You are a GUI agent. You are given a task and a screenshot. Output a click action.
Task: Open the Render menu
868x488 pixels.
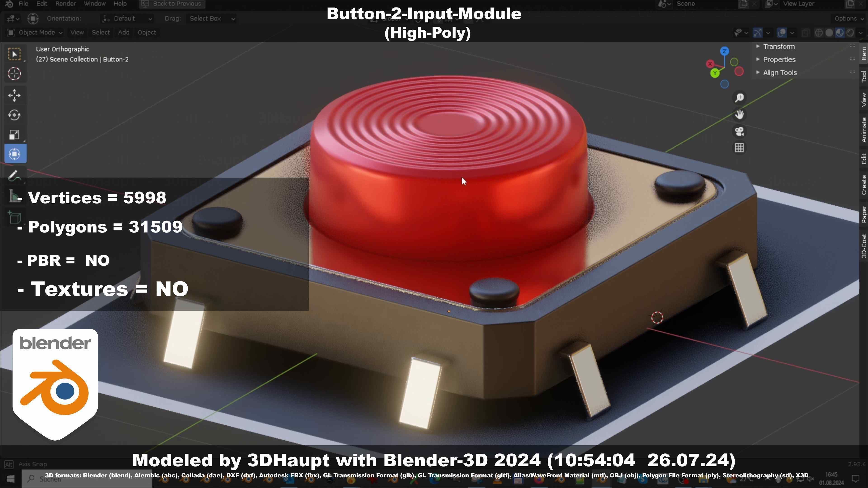pyautogui.click(x=65, y=4)
